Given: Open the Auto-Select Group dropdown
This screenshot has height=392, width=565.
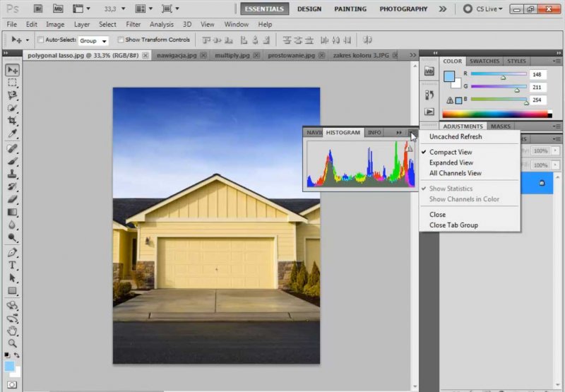Looking at the screenshot, I should tap(93, 41).
